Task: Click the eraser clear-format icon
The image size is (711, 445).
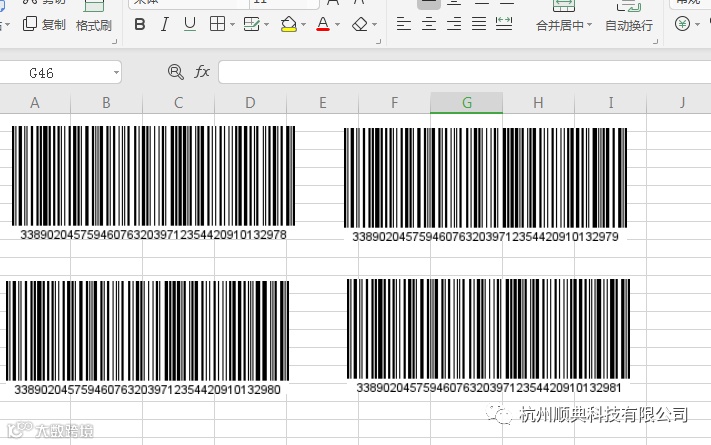Action: [360, 24]
